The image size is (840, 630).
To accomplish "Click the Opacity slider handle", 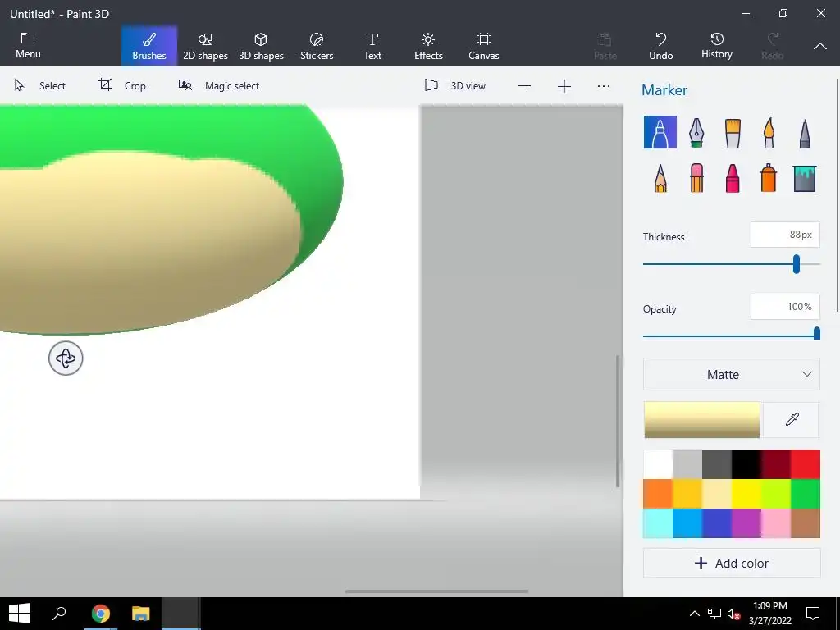I will 816,335.
